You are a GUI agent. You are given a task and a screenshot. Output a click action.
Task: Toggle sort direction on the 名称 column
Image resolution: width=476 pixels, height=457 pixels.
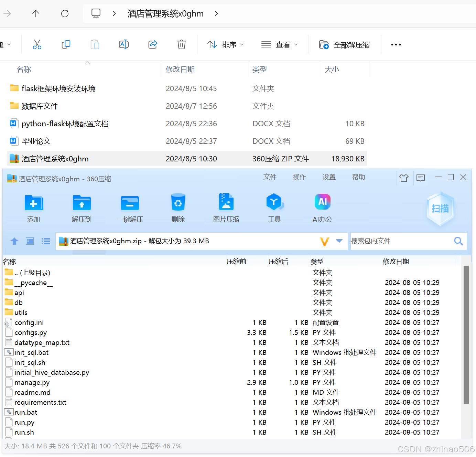pyautogui.click(x=24, y=69)
